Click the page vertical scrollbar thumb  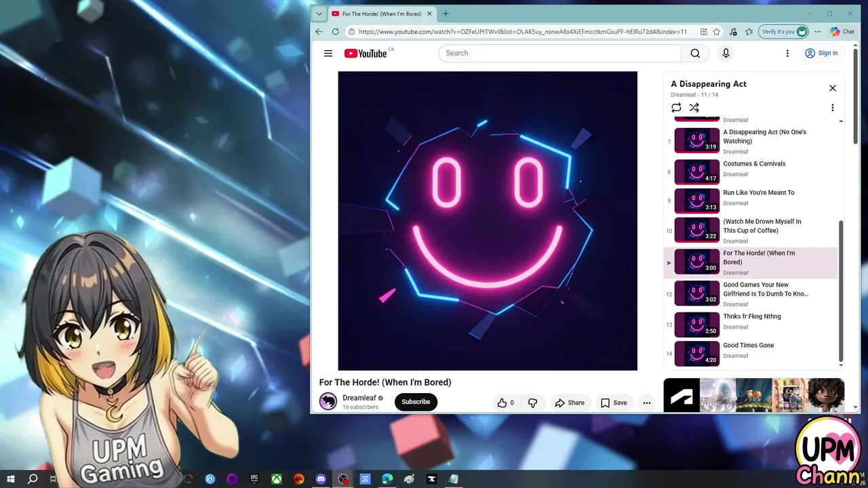[855, 95]
